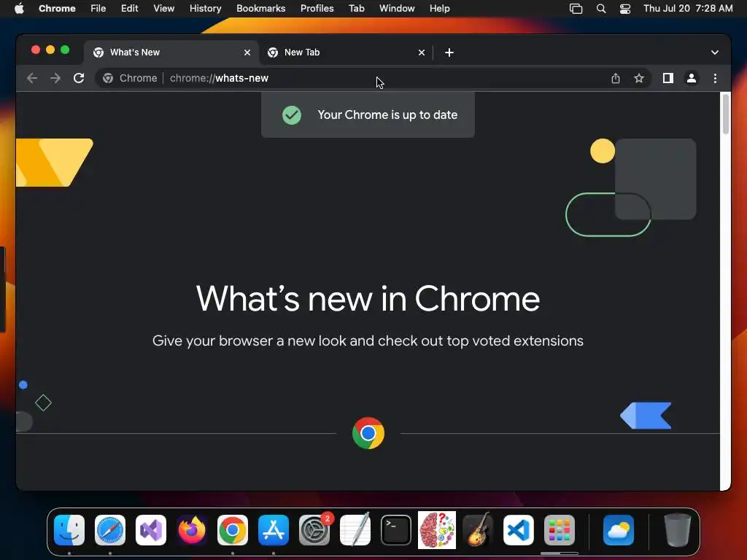
Task: Open the Tab menu
Action: coord(356,8)
